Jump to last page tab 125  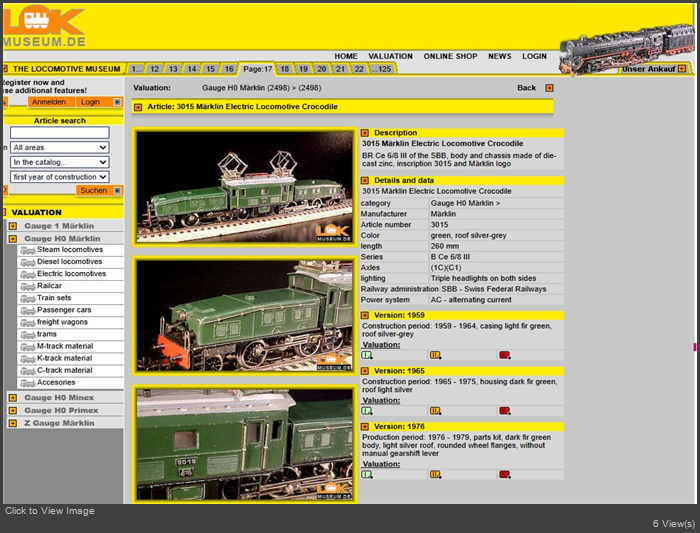point(381,69)
